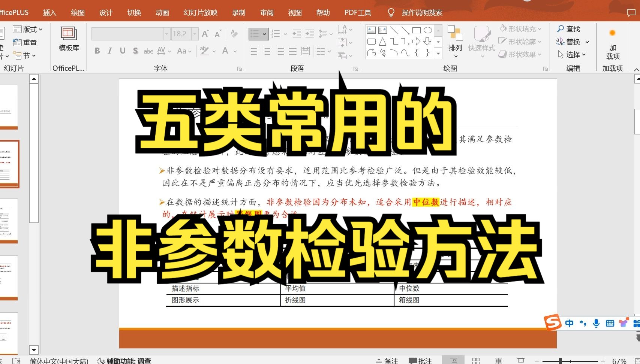Image resolution: width=640 pixels, height=364 pixels.
Task: Open the bullet list dropdown arrow
Action: coord(265,33)
